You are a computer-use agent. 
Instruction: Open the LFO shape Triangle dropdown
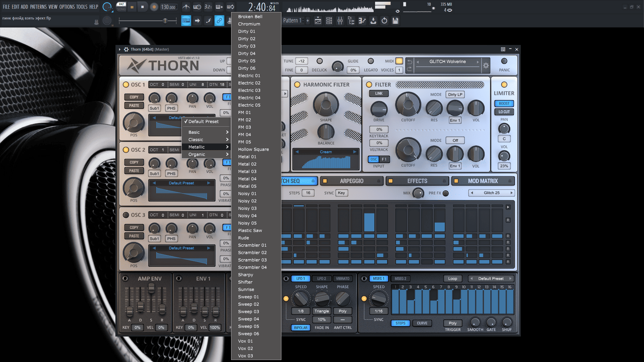(x=322, y=311)
